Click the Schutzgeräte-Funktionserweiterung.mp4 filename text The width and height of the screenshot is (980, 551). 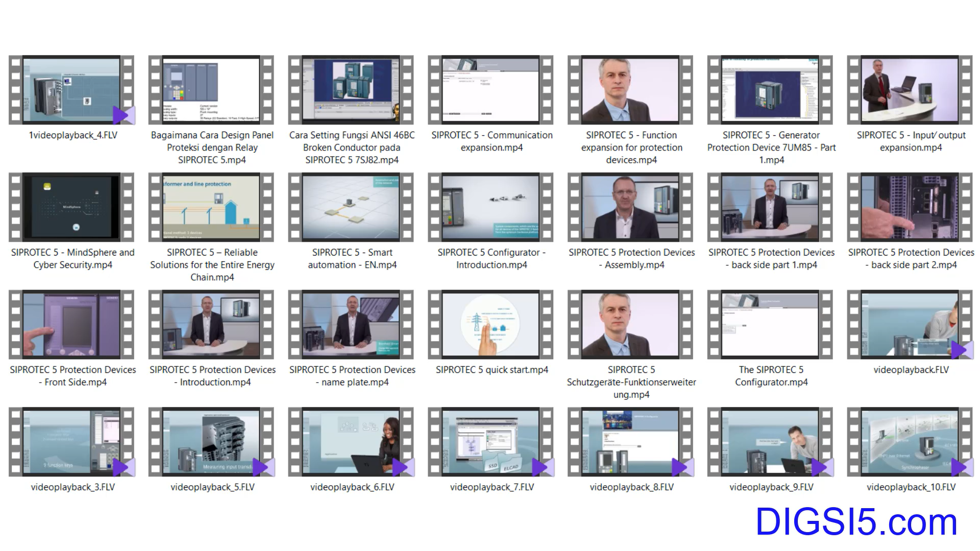(x=631, y=382)
